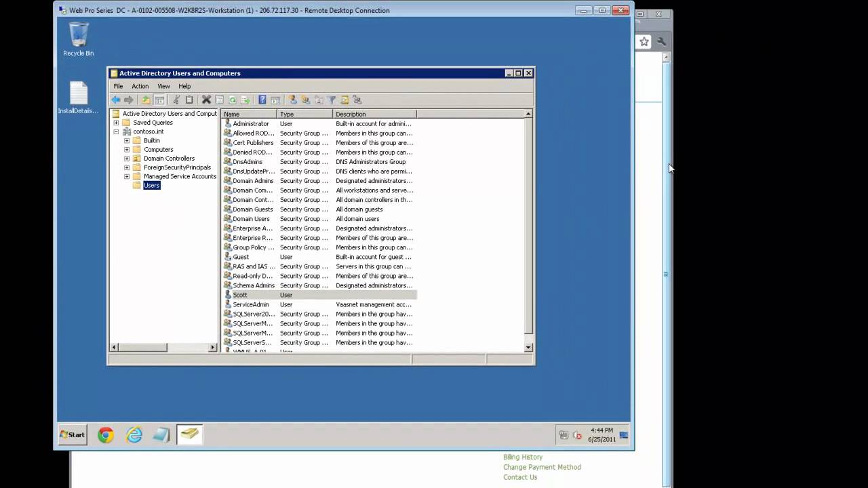Click the taskbar icon after Internet Explorer
This screenshot has width=868, height=488.
point(161,435)
